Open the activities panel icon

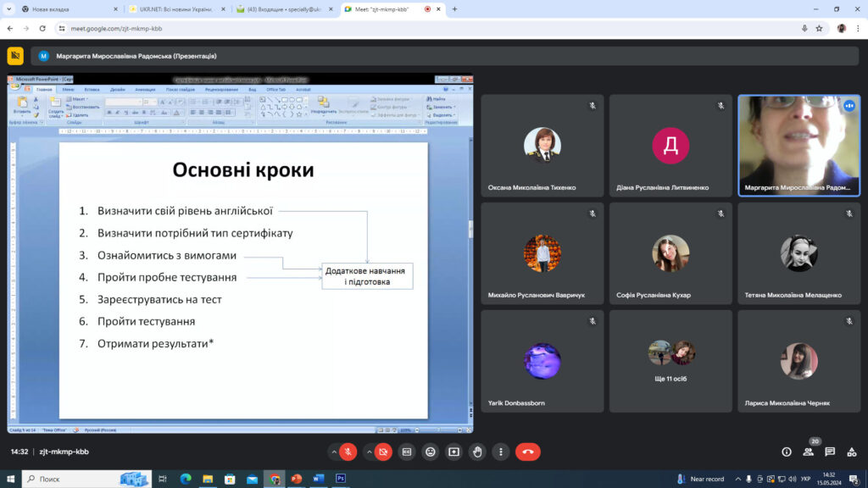tap(851, 452)
